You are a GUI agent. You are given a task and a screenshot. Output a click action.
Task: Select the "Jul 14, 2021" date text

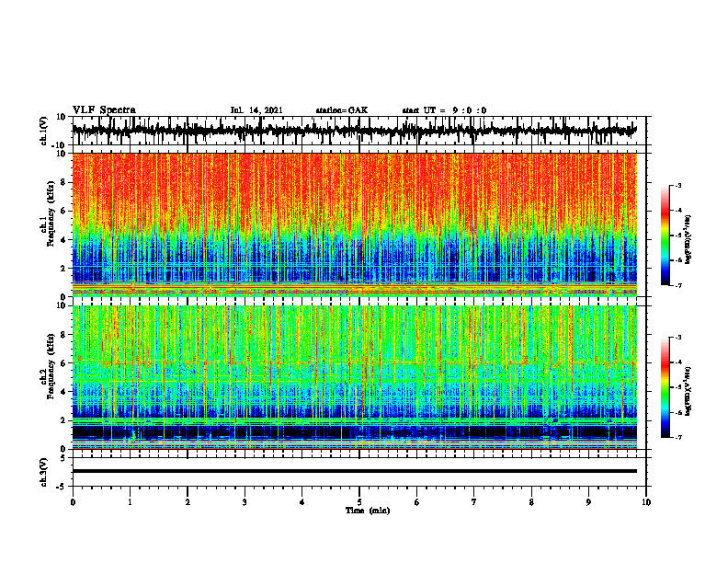click(256, 110)
